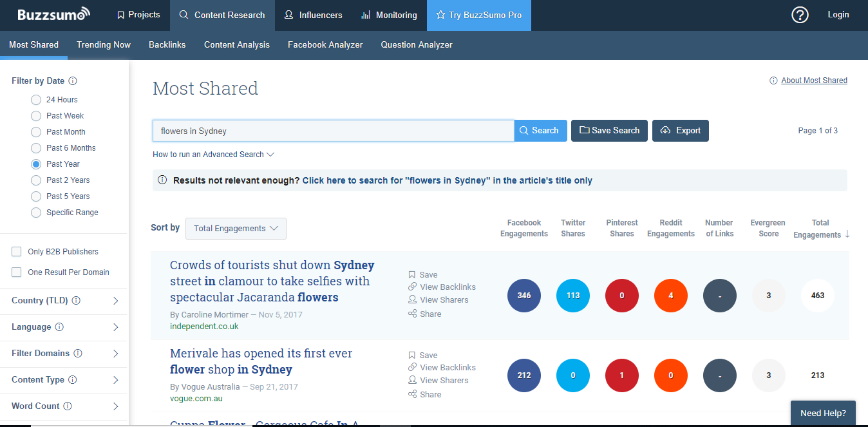
Task: Click the Most Shared tab
Action: click(33, 45)
